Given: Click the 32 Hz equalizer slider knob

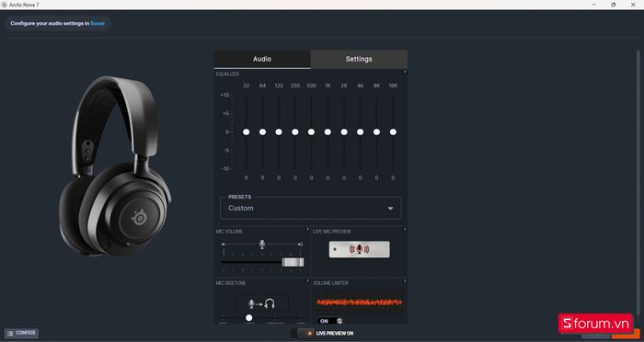Looking at the screenshot, I should point(246,131).
